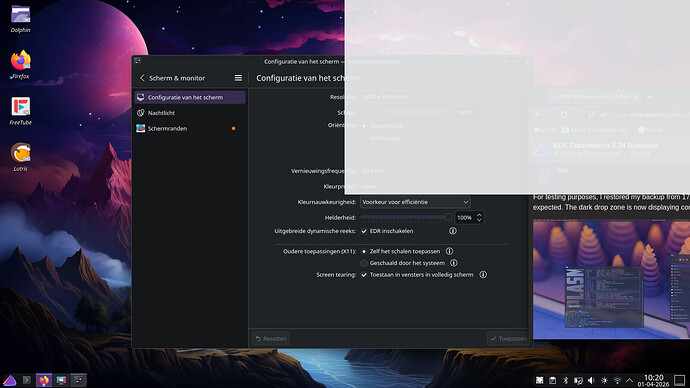690x388 pixels.
Task: Click the first system tray icon left of the clipboard
Action: coord(540,381)
